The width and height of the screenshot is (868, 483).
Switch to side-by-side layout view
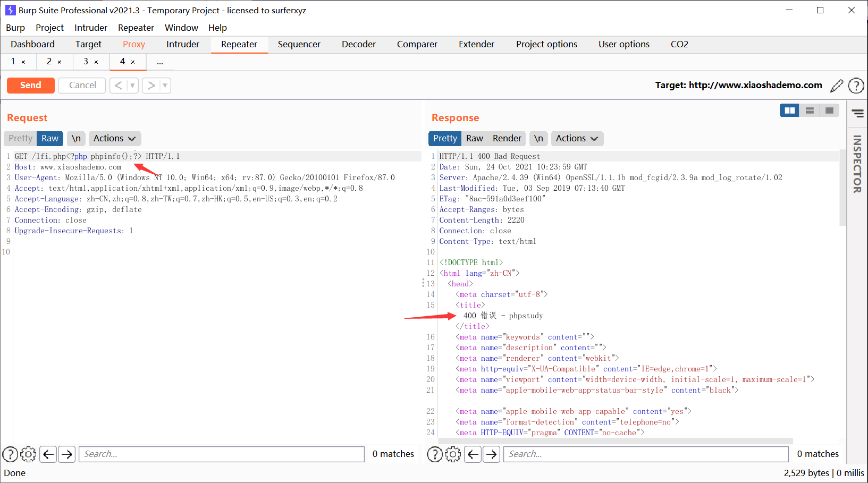pyautogui.click(x=790, y=111)
